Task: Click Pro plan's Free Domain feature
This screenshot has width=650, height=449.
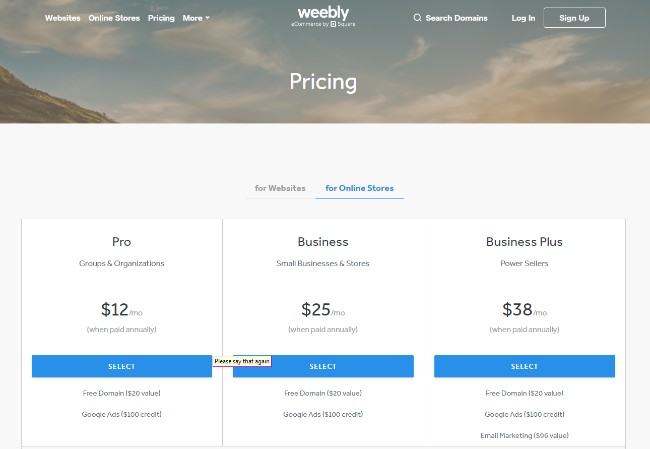Action: 122,393
